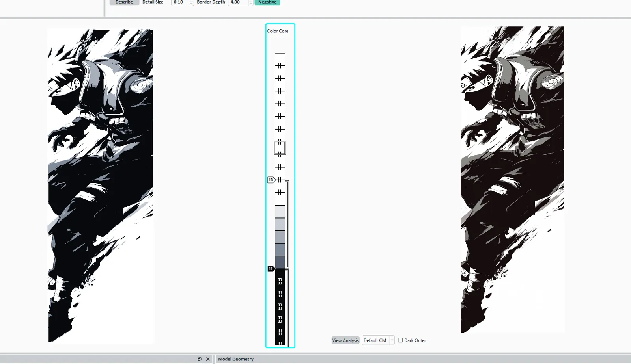This screenshot has height=364, width=631.
Task: Open the Default CM dropdown
Action: tap(378, 340)
